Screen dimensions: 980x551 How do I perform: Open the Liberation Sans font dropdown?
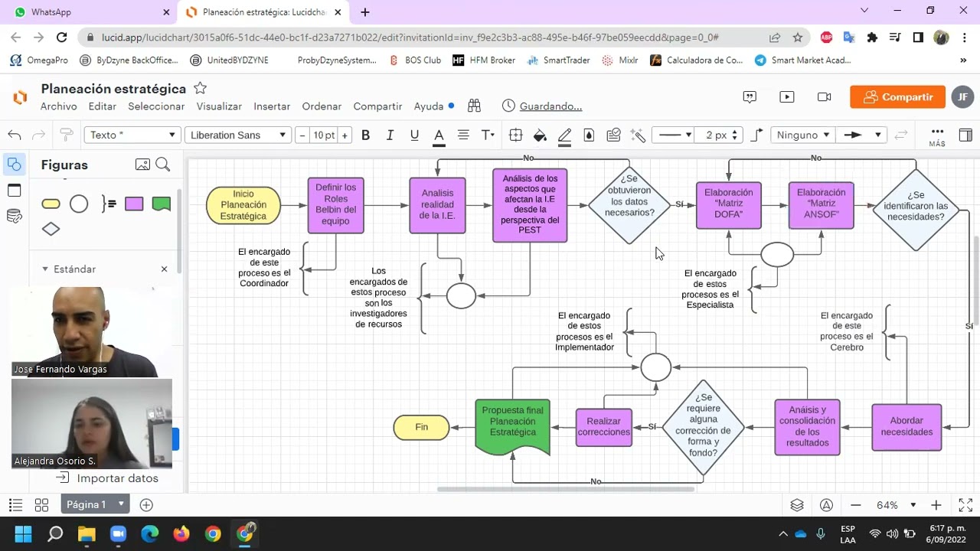tap(238, 135)
